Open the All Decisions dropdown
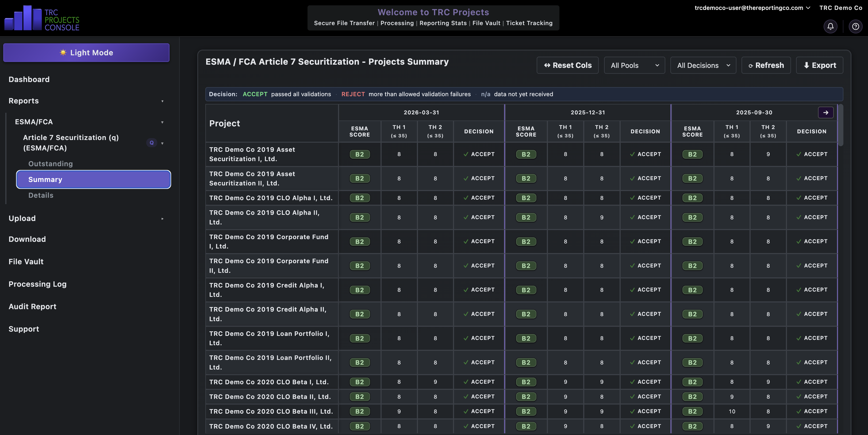The width and height of the screenshot is (868, 435). (703, 65)
